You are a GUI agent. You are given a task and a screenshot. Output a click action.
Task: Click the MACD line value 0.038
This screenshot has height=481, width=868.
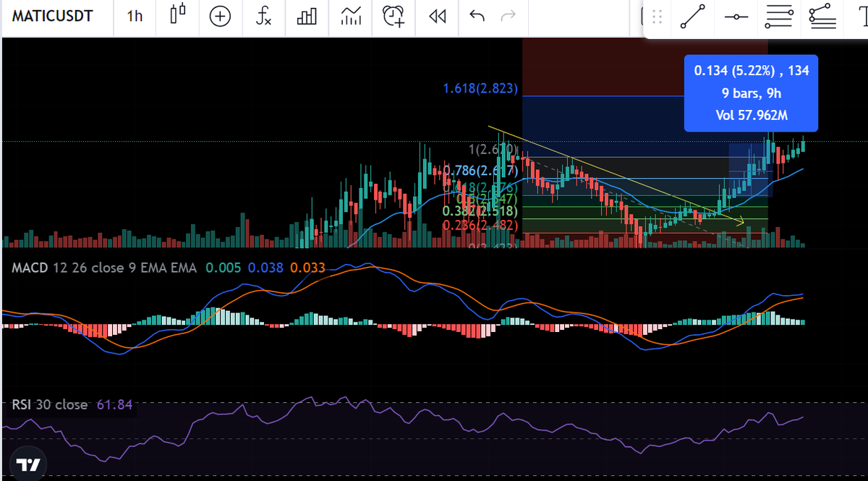265,268
